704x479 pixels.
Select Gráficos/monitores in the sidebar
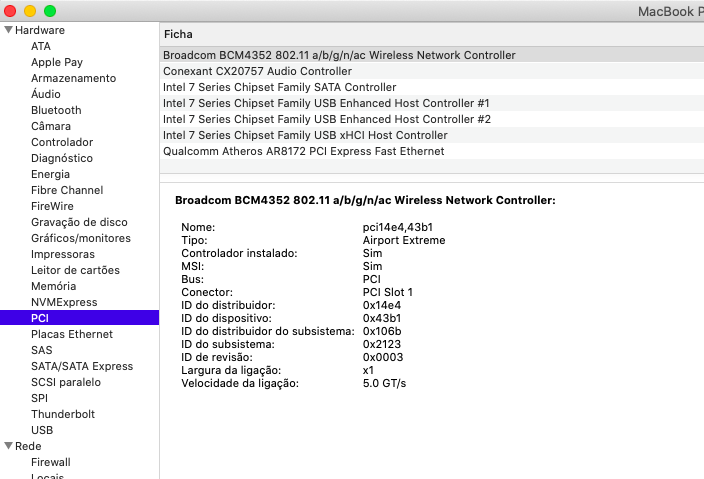click(81, 238)
